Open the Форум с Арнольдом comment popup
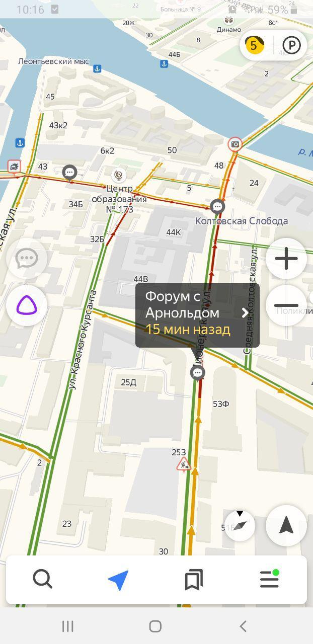The height and width of the screenshot is (644, 313). [197, 315]
